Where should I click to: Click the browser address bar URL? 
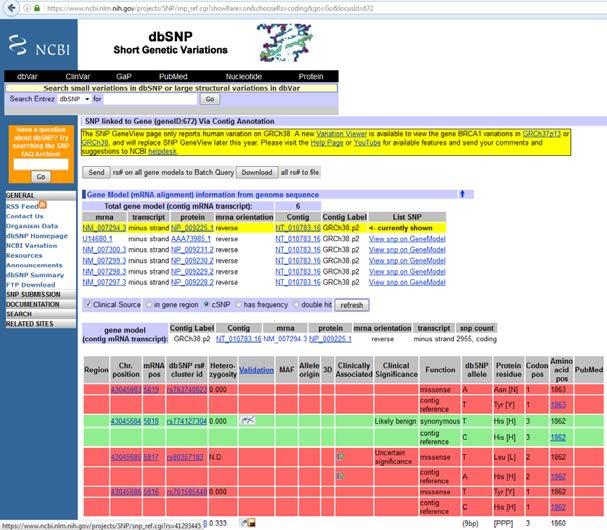pyautogui.click(x=210, y=8)
